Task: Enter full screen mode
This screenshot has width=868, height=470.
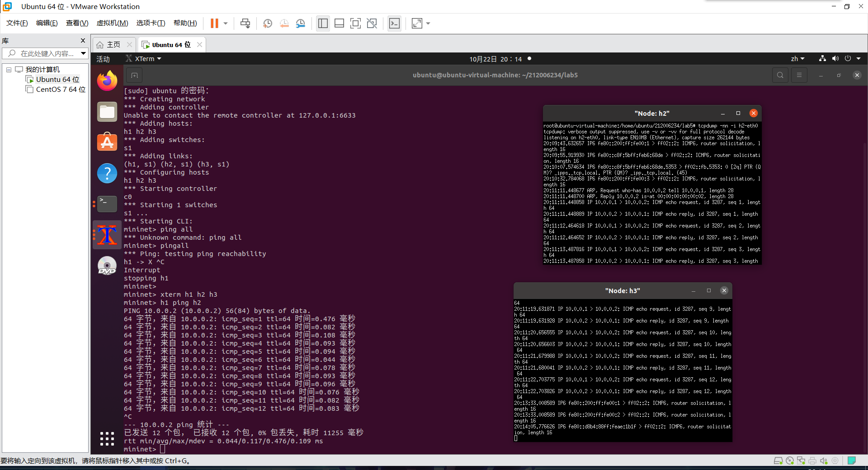Action: tap(355, 23)
